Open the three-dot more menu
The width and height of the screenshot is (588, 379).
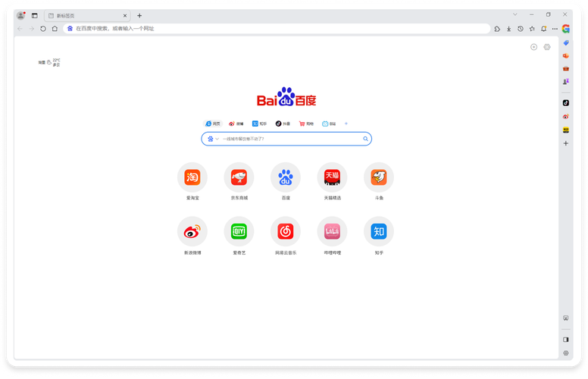pos(555,29)
